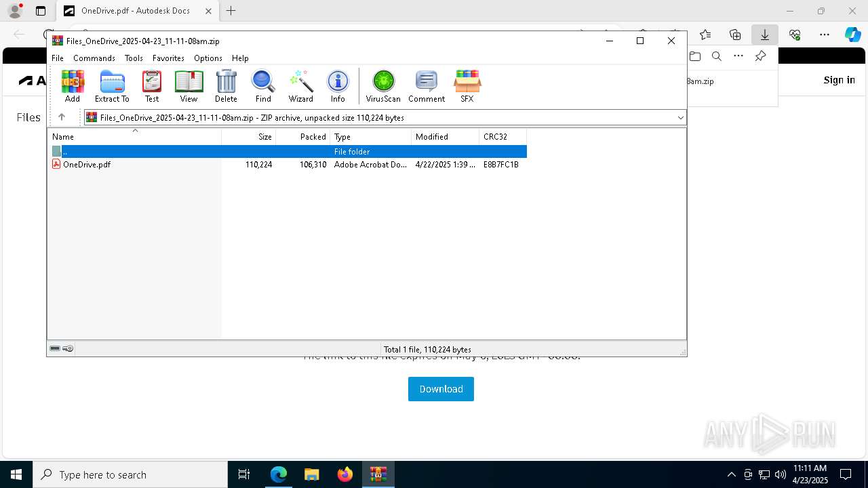Screen dimensions: 868x488
Task: Open Edge profile avatar icon
Action: click(x=15, y=11)
